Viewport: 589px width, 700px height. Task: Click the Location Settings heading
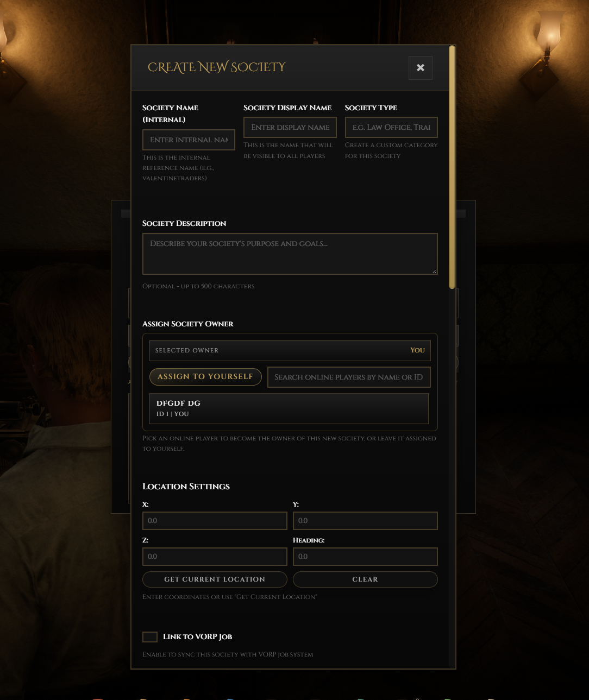click(x=186, y=487)
